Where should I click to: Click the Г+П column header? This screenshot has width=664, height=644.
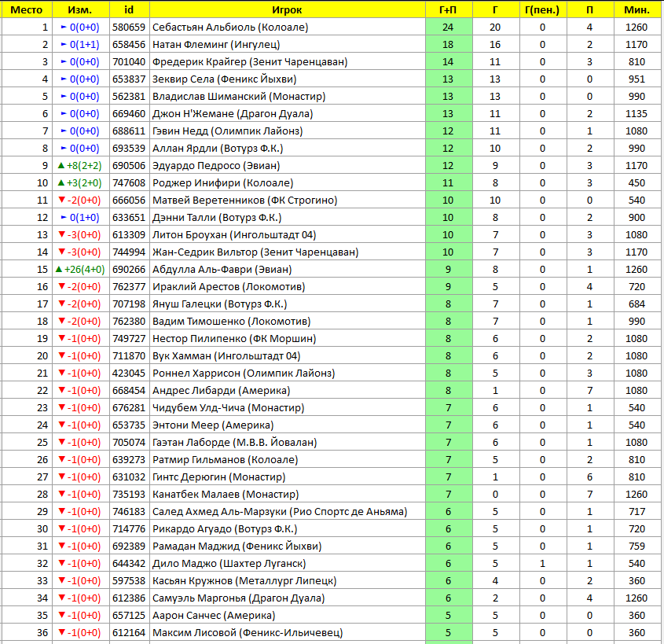click(448, 9)
